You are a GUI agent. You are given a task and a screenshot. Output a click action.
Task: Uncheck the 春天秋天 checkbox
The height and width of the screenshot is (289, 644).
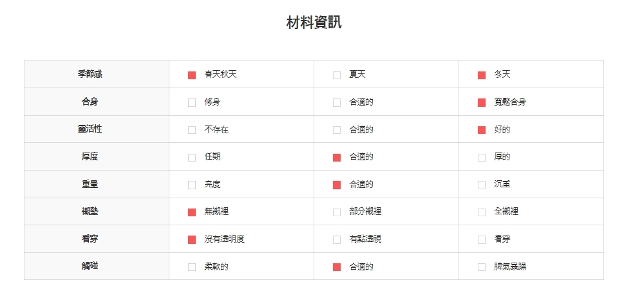tap(192, 75)
